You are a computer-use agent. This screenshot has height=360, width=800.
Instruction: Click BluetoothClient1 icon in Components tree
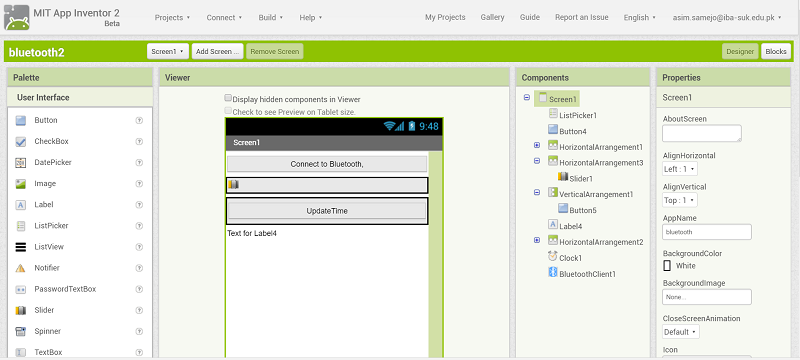pos(553,272)
